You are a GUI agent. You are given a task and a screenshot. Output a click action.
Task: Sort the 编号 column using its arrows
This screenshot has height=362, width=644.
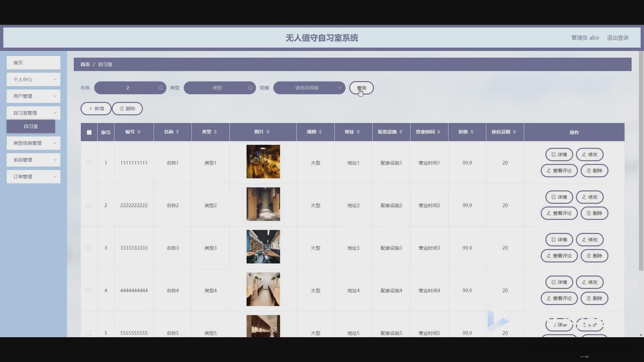[139, 132]
